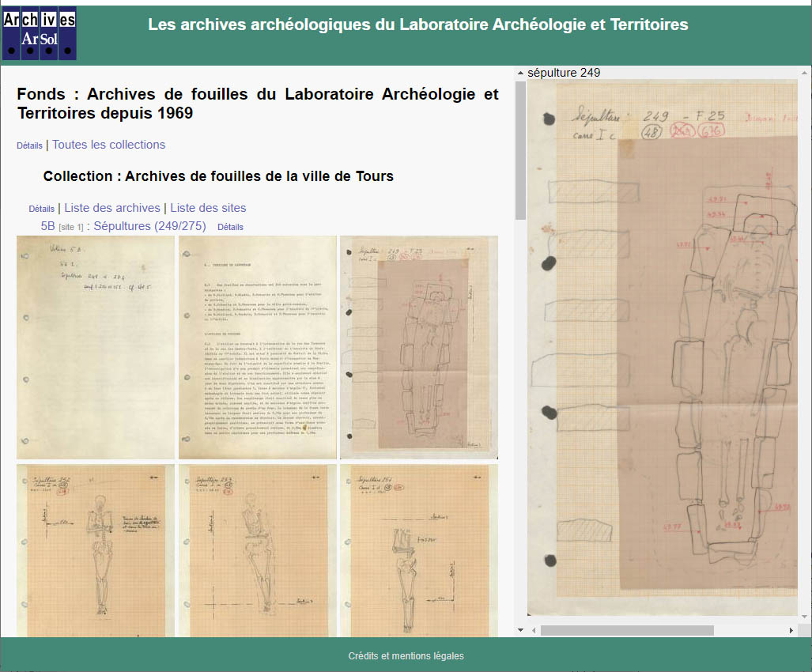Open the typed text page thumbnail
This screenshot has height=672, width=812.
click(258, 347)
